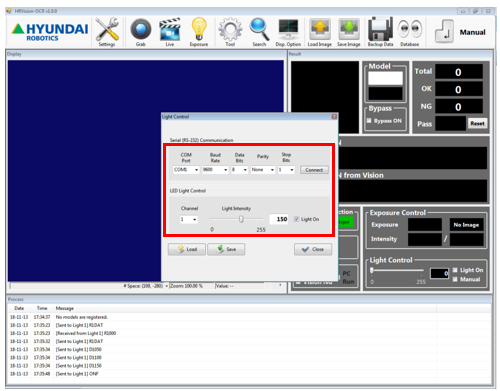Screen dimensions: 500x391
Task: Open the Tool gear icon
Action: point(230,30)
